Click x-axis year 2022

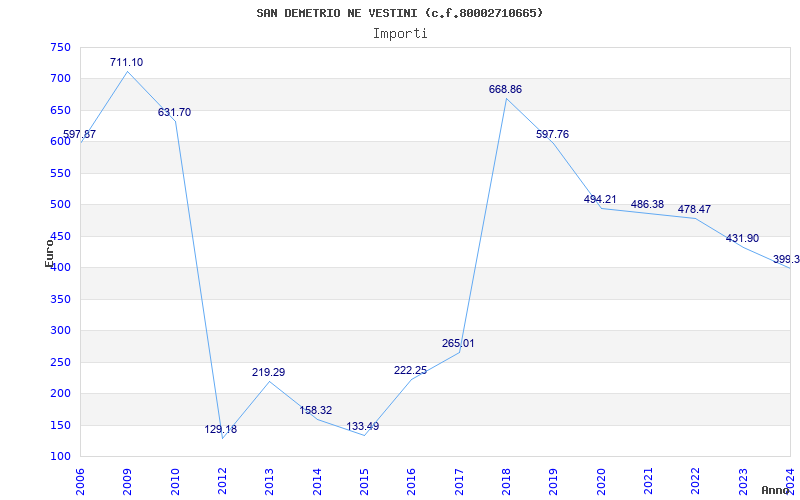[696, 482]
